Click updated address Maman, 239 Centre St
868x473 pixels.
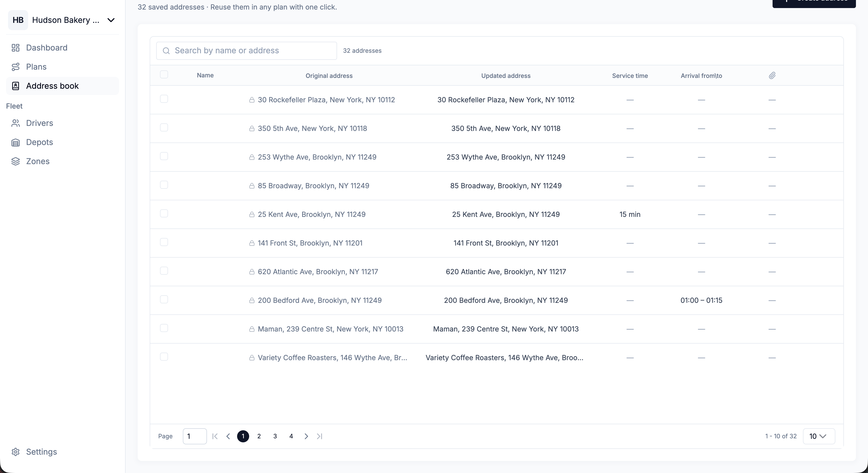[506, 329]
